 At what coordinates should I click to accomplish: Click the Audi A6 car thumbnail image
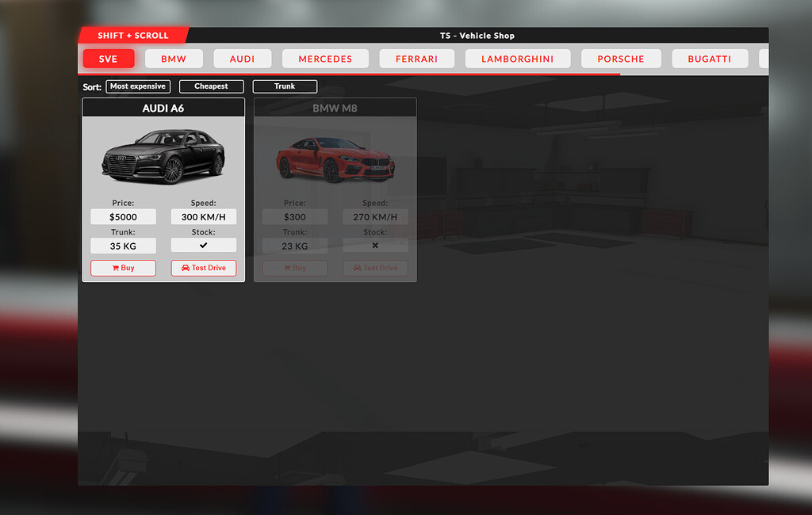point(163,157)
